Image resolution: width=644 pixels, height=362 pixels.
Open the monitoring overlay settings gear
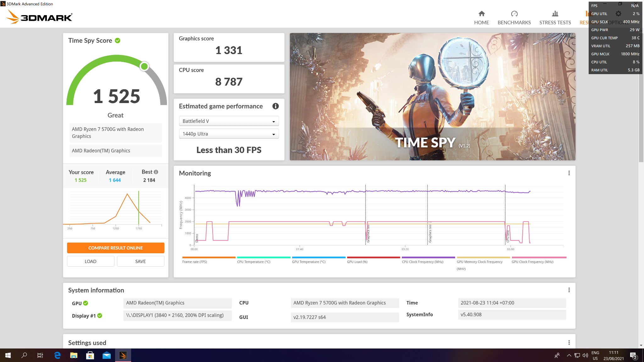tap(618, 14)
